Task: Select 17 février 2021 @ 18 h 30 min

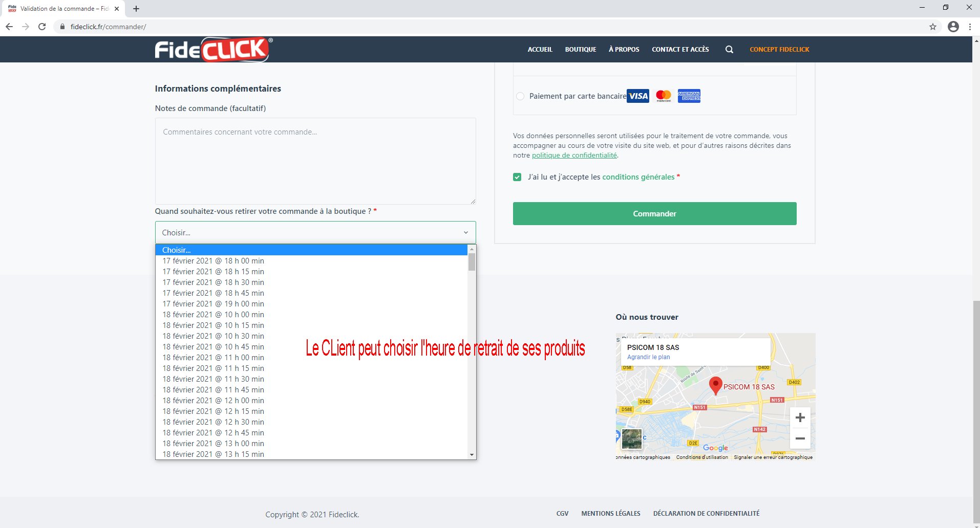Action: tap(213, 282)
